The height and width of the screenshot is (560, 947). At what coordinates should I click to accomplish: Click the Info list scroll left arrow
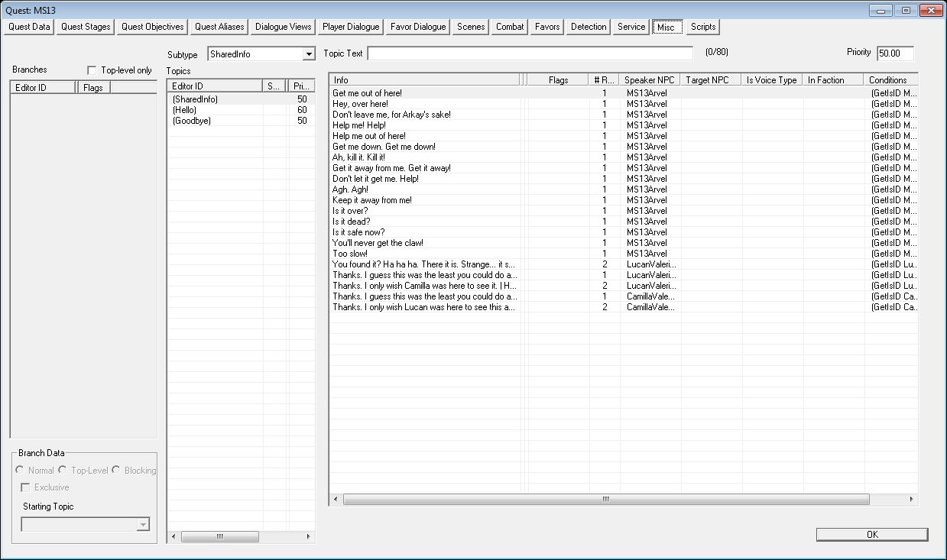pyautogui.click(x=336, y=500)
